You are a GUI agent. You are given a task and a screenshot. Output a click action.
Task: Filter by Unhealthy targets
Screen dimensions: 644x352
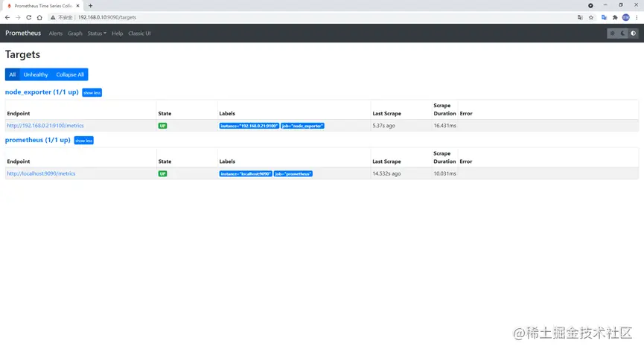click(36, 74)
